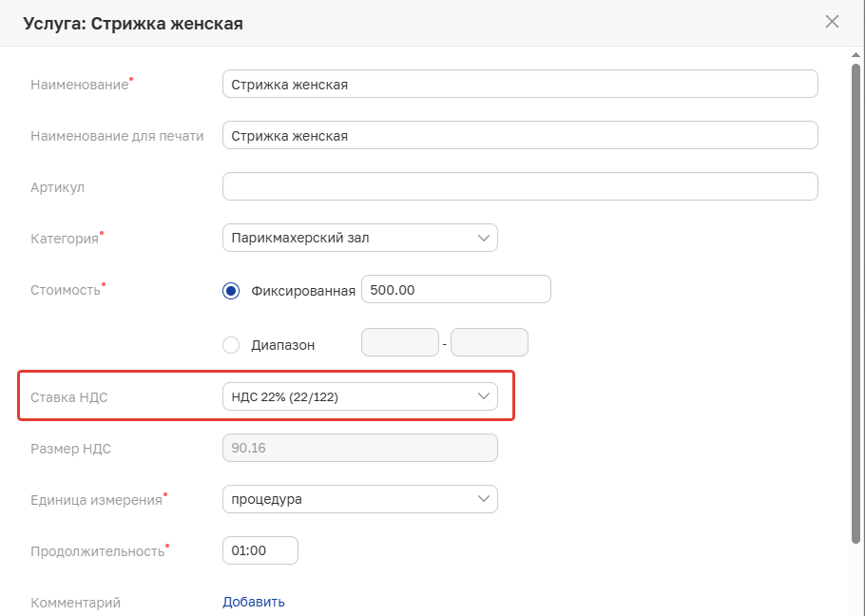The width and height of the screenshot is (865, 616).
Task: Close the service dialog with the X icon
Action: click(x=832, y=22)
